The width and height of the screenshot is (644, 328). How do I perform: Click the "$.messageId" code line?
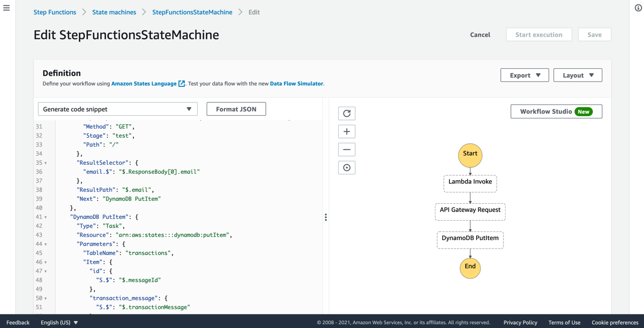[x=128, y=281]
